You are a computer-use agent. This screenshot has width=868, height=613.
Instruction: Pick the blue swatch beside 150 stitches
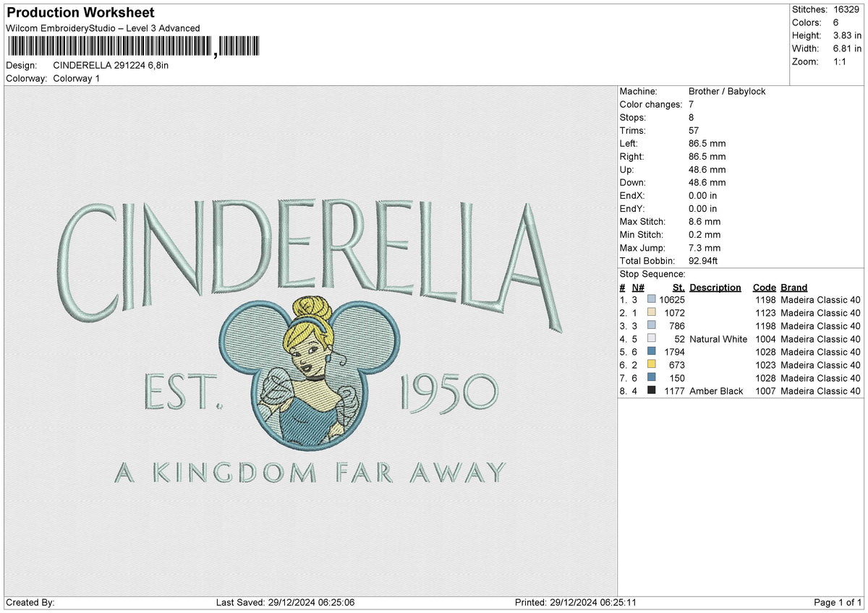tap(652, 377)
